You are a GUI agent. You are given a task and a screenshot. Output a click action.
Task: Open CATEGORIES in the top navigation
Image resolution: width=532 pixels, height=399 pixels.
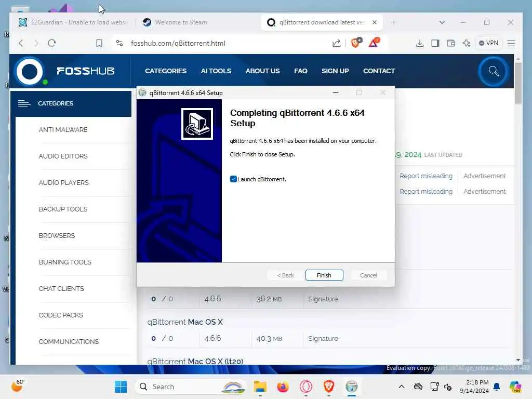(166, 71)
